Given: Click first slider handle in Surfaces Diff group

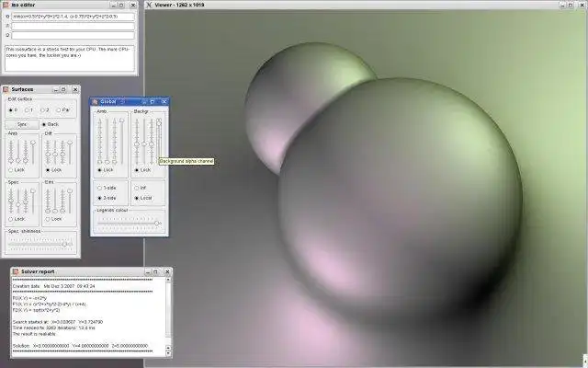Looking at the screenshot, I should [48, 154].
